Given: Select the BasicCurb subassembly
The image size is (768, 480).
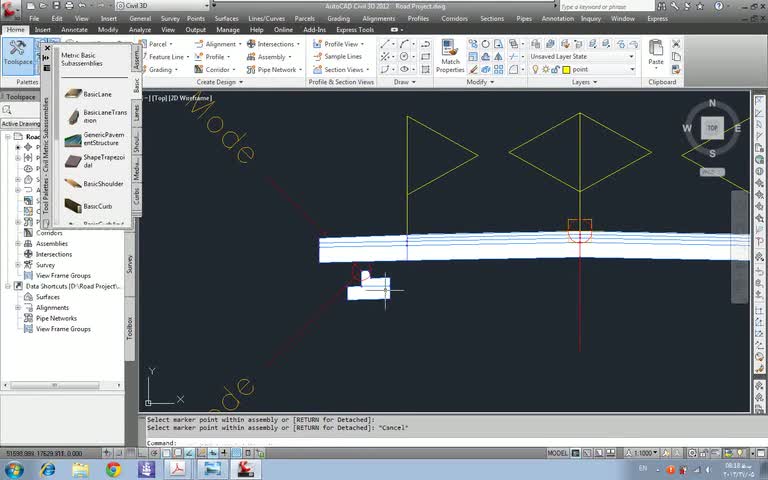Looking at the screenshot, I should click(x=88, y=206).
